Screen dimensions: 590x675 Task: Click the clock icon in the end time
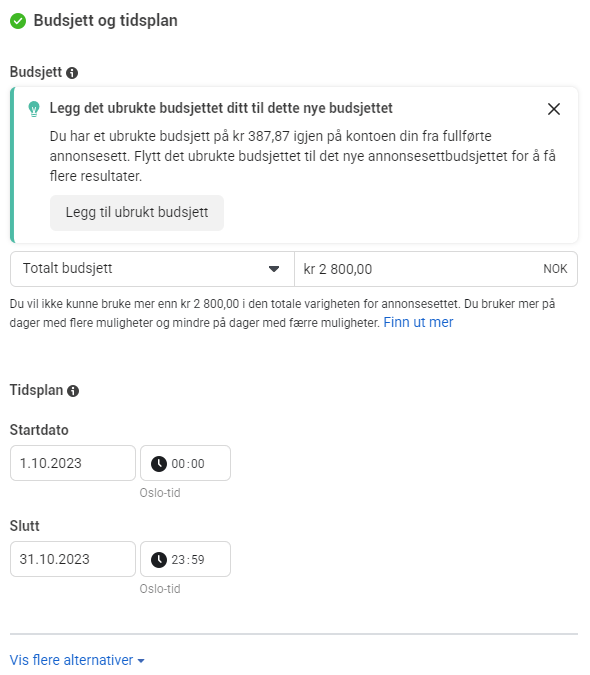point(158,560)
